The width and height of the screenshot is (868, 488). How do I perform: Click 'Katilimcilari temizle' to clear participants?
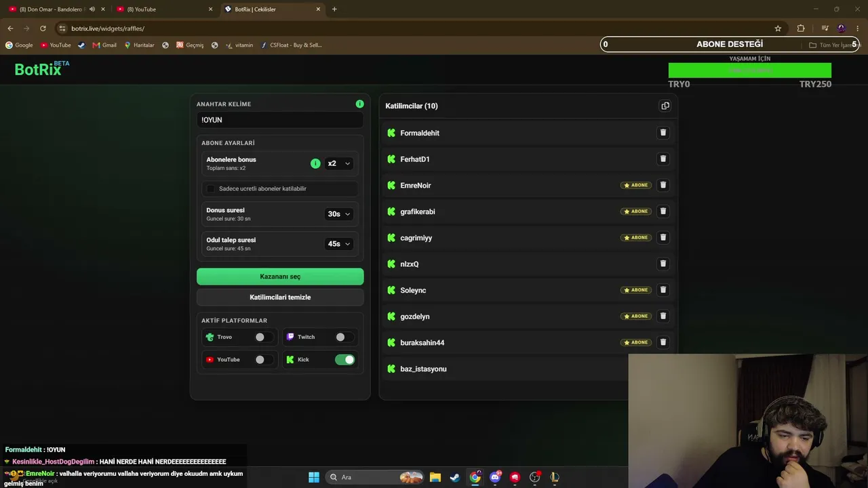(x=280, y=298)
